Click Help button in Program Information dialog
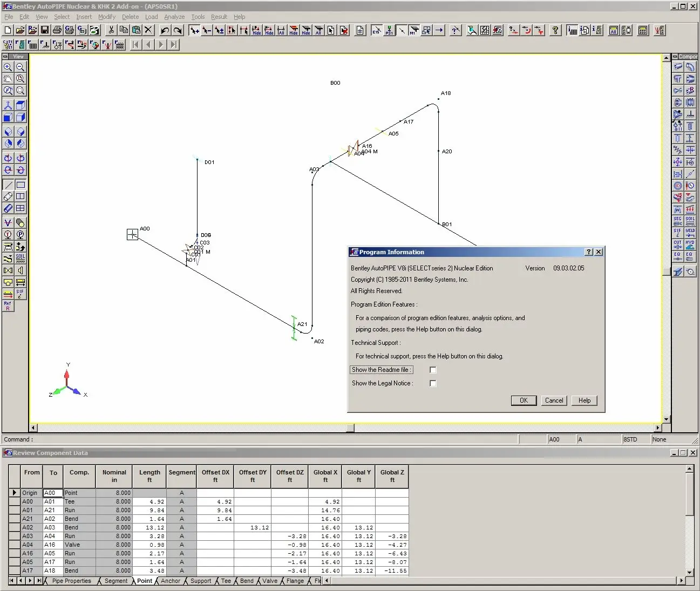 584,400
